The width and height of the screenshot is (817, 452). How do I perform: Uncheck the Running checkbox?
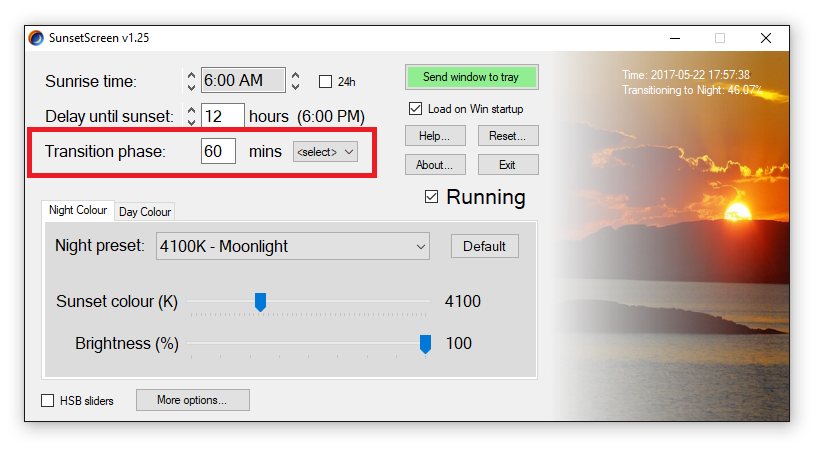432,197
